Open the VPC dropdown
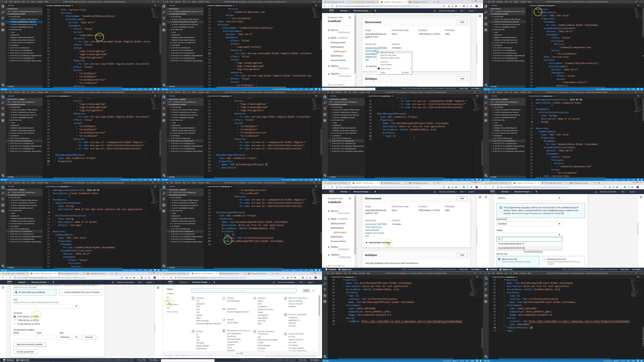The image size is (644, 362). coord(46,306)
